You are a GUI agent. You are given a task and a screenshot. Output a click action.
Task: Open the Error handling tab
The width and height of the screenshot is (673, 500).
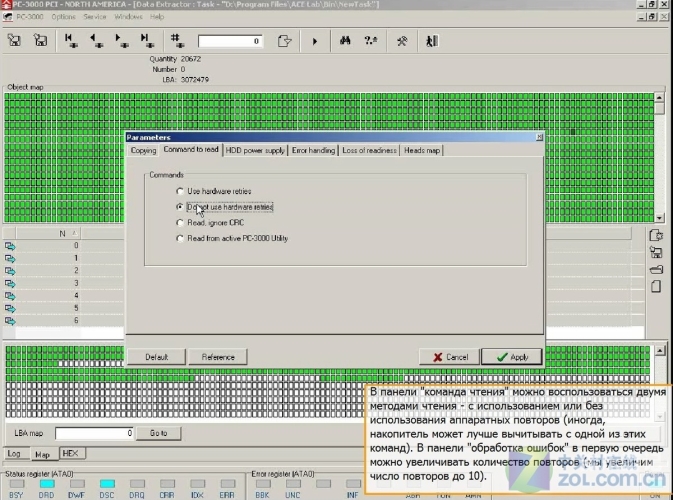coord(313,151)
